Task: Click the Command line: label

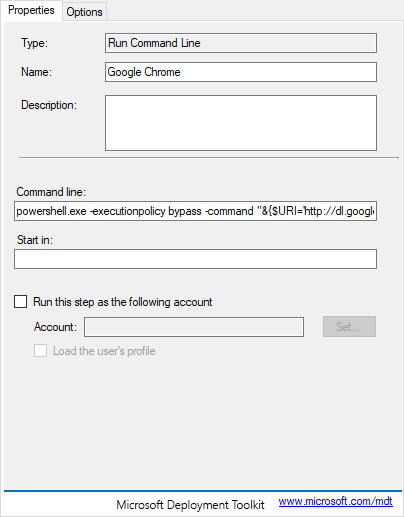Action: (x=51, y=192)
